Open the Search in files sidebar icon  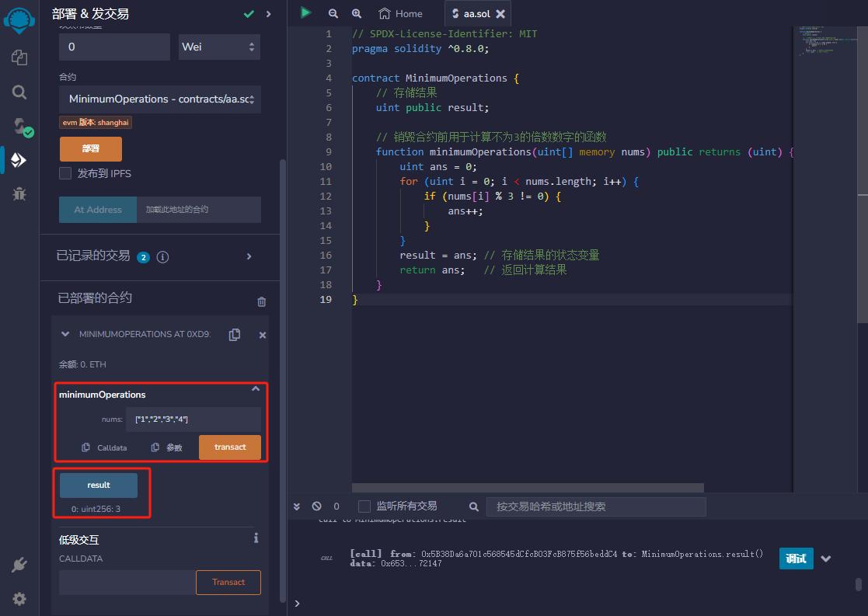coord(19,92)
